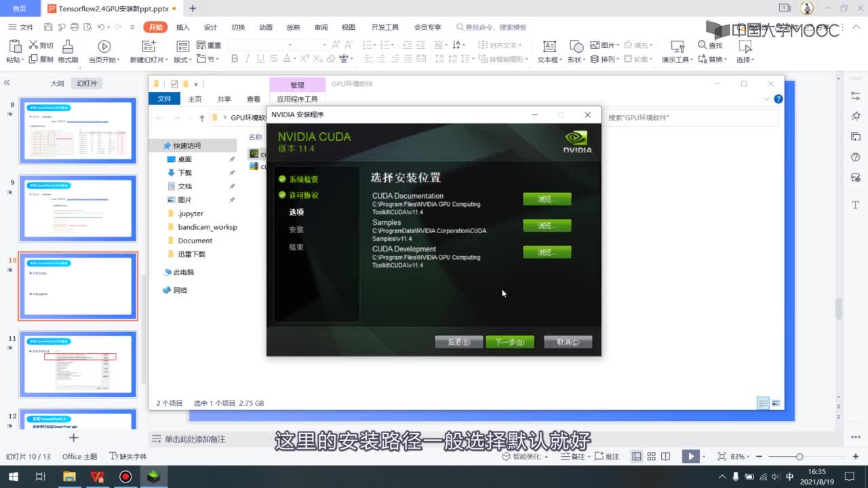This screenshot has width=868, height=488.
Task: Click Next (下一步) in the NVIDIA installer
Action: coord(510,342)
